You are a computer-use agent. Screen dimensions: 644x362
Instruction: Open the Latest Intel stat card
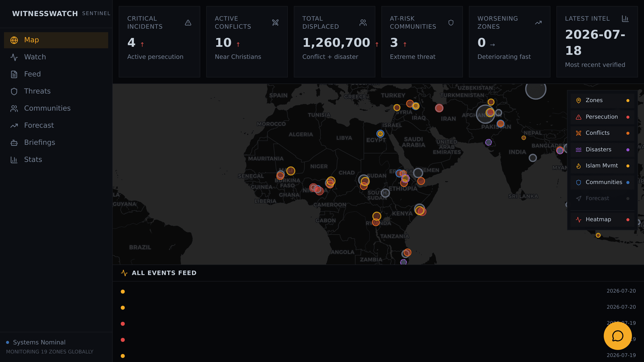(597, 42)
